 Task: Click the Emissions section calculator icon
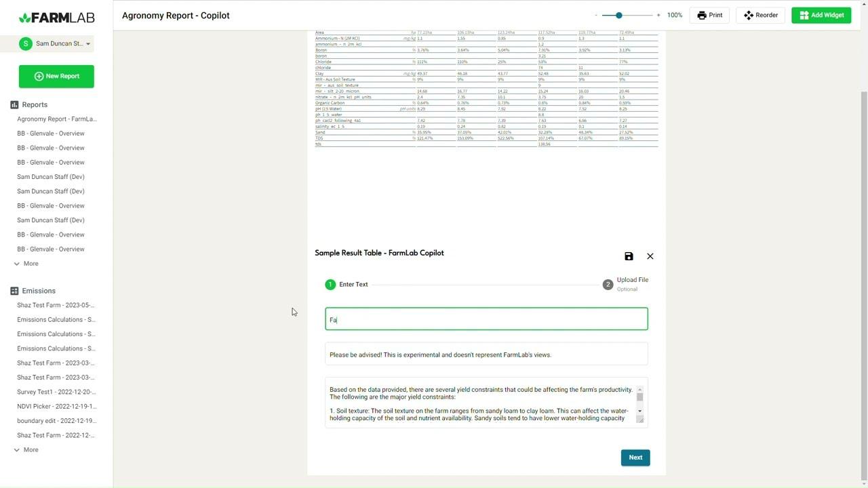[14, 291]
